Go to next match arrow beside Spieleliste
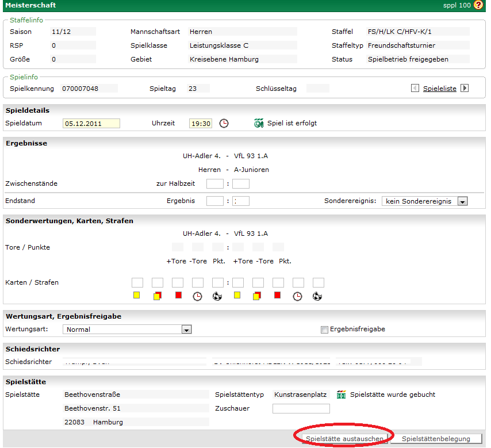 (x=465, y=89)
